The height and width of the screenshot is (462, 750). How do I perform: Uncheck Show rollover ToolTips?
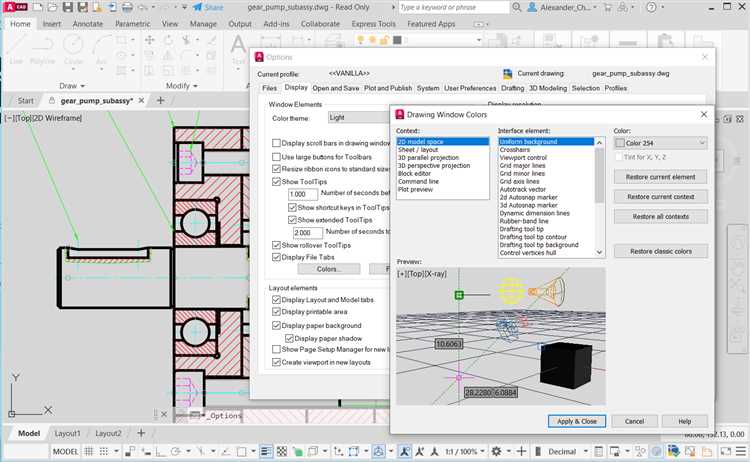pos(276,245)
